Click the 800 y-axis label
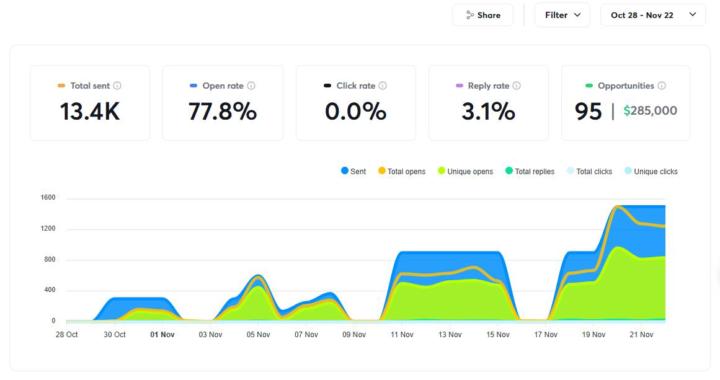720x380 pixels. click(50, 259)
